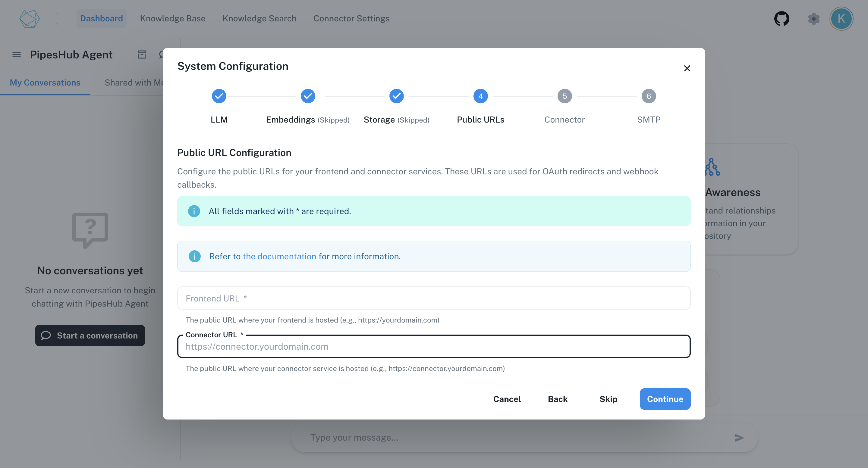This screenshot has width=868, height=468.
Task: Open the GitHub repository icon in the header
Action: (x=782, y=18)
